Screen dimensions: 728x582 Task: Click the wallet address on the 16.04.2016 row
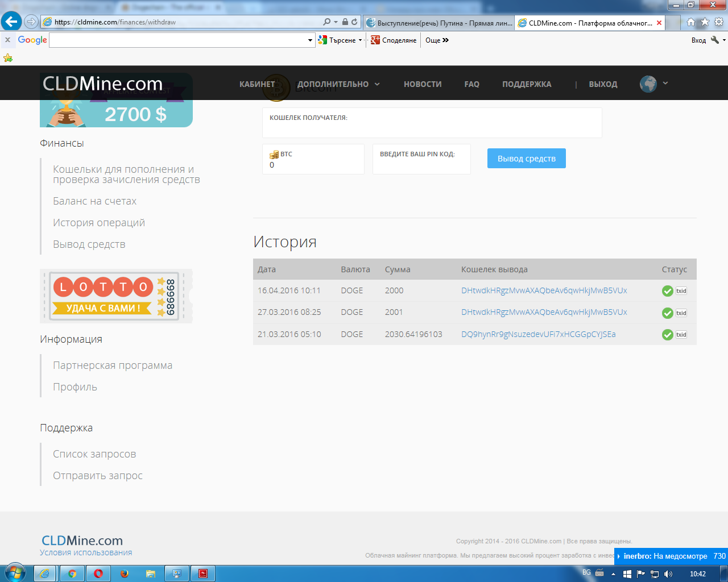544,290
